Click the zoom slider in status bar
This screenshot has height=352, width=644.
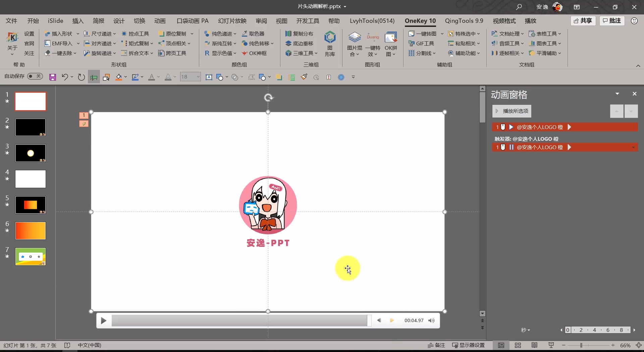point(588,345)
